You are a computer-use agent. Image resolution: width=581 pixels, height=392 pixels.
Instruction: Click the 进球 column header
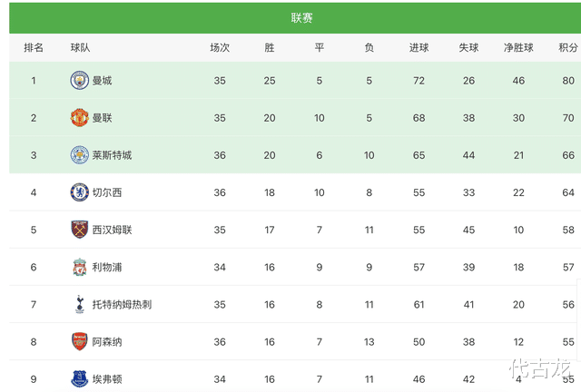419,47
